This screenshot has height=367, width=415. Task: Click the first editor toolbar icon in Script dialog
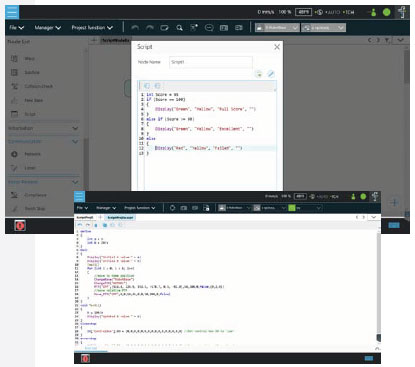147,86
